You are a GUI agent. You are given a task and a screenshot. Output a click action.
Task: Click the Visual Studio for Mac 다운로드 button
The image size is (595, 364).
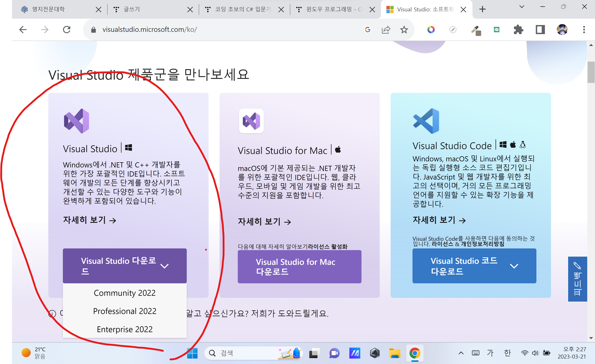tap(299, 266)
